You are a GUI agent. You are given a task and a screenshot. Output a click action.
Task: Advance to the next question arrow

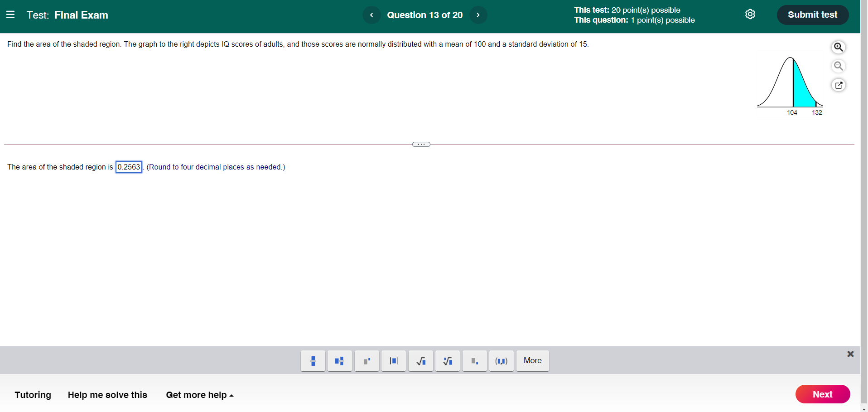click(x=478, y=15)
